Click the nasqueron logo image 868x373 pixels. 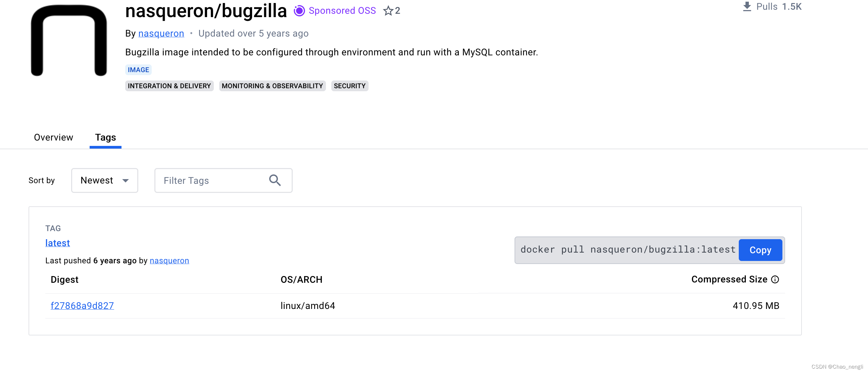click(x=69, y=40)
